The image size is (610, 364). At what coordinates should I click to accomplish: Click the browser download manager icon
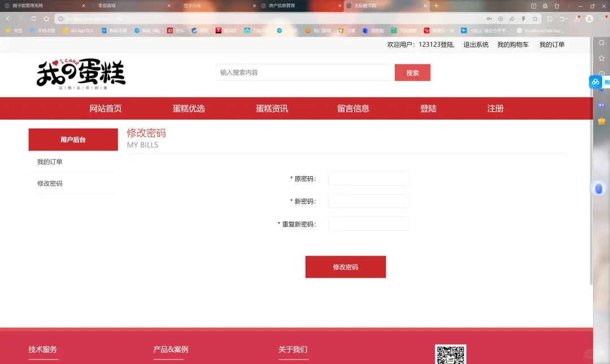tap(577, 19)
